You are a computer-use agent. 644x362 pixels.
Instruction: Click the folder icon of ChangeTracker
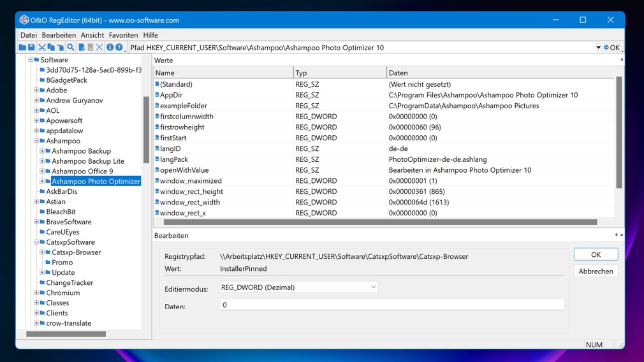42,283
